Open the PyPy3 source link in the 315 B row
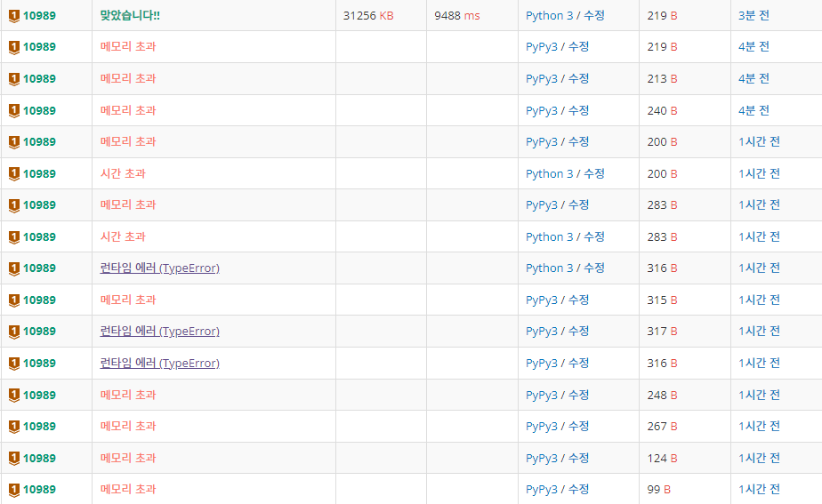The width and height of the screenshot is (822, 504). [542, 300]
